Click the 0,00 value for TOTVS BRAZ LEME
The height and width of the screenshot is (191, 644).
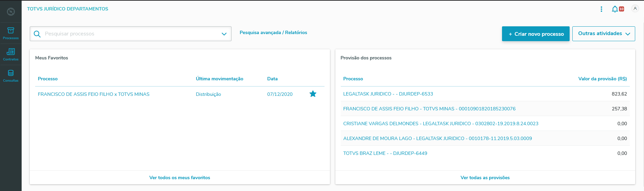[x=622, y=153]
